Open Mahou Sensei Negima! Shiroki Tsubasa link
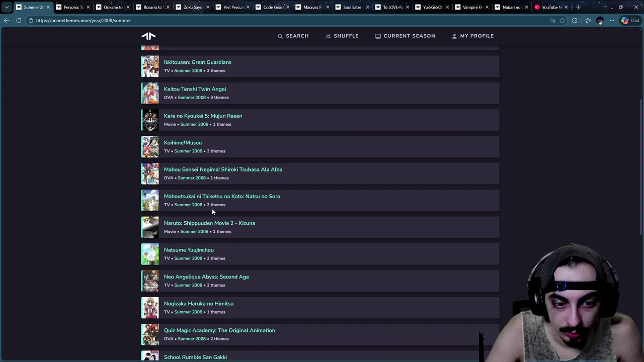 pos(223,169)
